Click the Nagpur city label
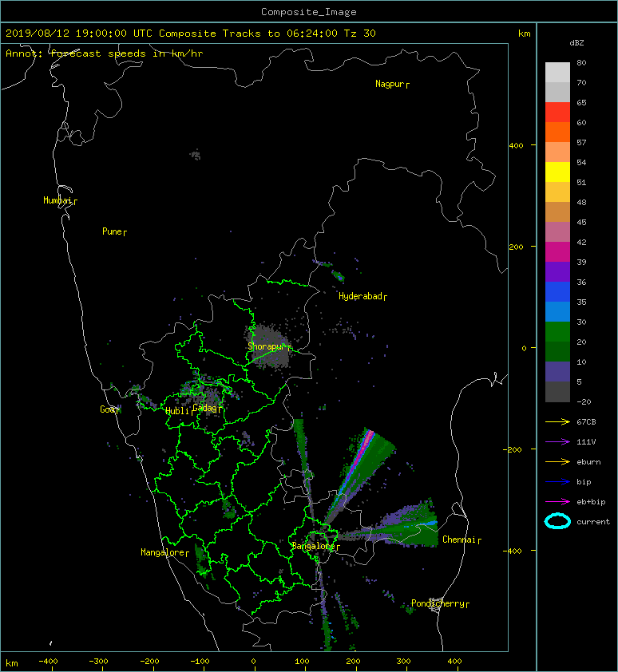The height and width of the screenshot is (672, 618). click(392, 84)
